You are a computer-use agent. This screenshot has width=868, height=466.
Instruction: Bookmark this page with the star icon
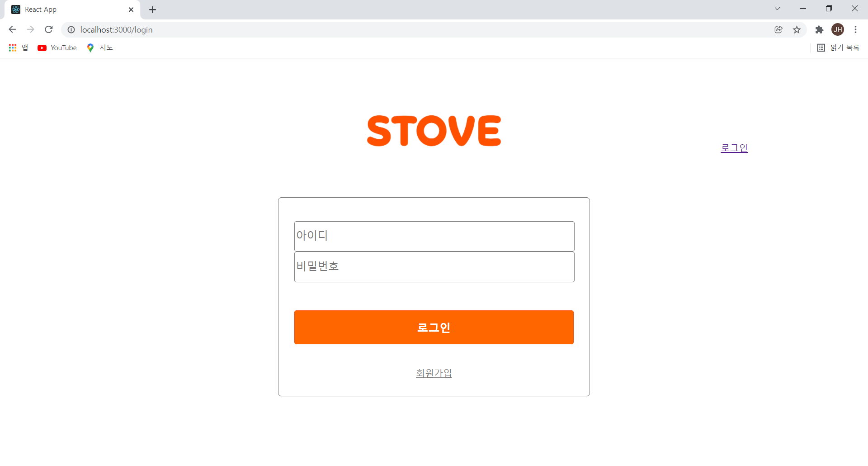point(797,29)
